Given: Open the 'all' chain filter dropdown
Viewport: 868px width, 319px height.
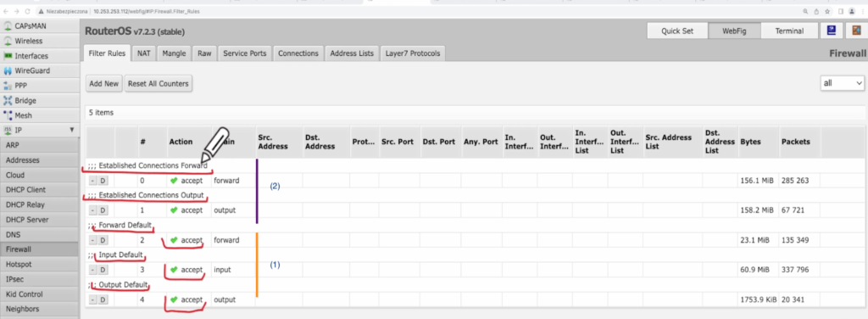Looking at the screenshot, I should (842, 83).
